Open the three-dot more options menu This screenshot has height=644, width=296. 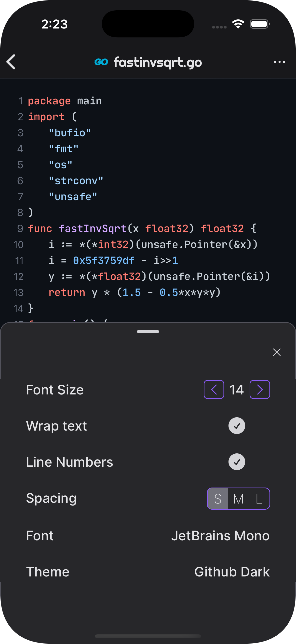point(279,62)
